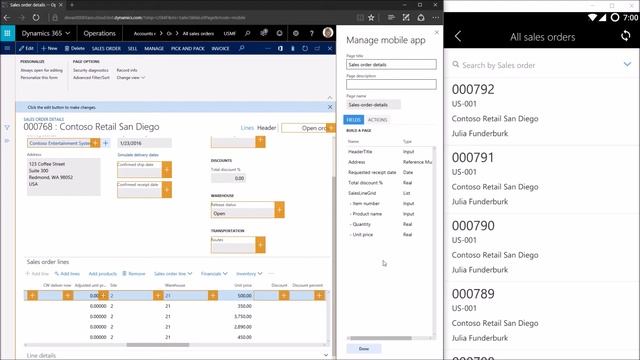
Task: Open in Office icon on action pane
Action: [280, 48]
